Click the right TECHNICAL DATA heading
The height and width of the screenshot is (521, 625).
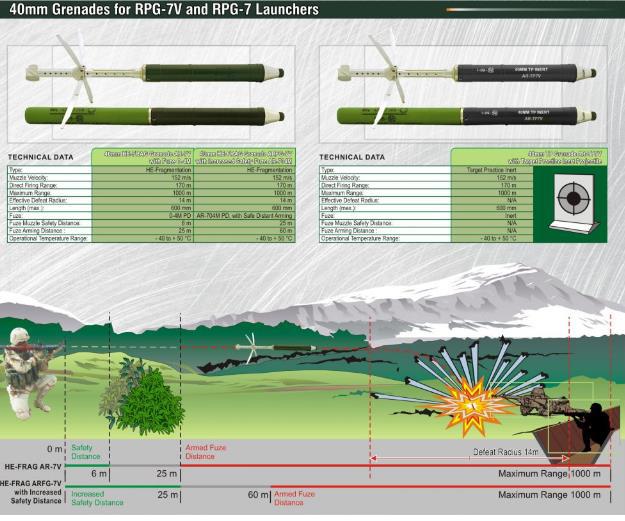coord(351,157)
